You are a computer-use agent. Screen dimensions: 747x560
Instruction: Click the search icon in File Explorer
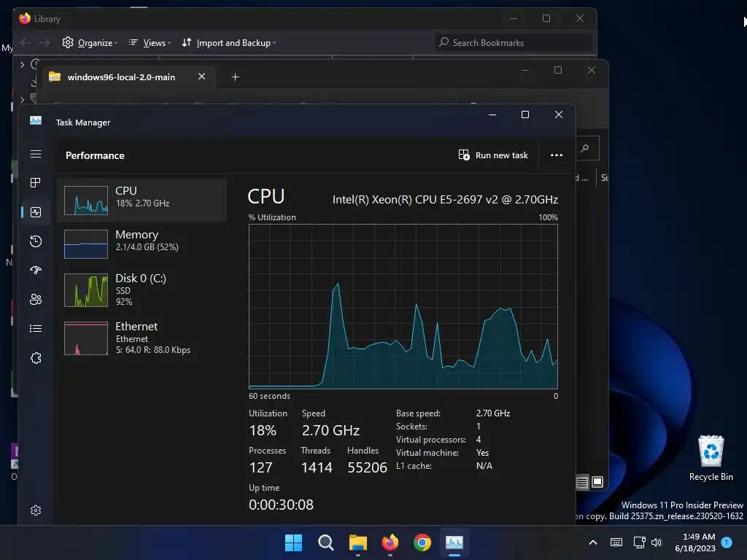coord(585,149)
